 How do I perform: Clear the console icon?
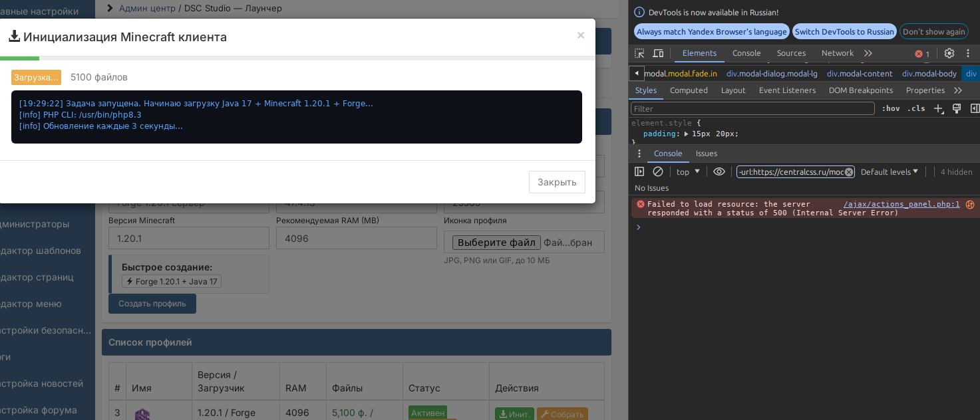[658, 171]
